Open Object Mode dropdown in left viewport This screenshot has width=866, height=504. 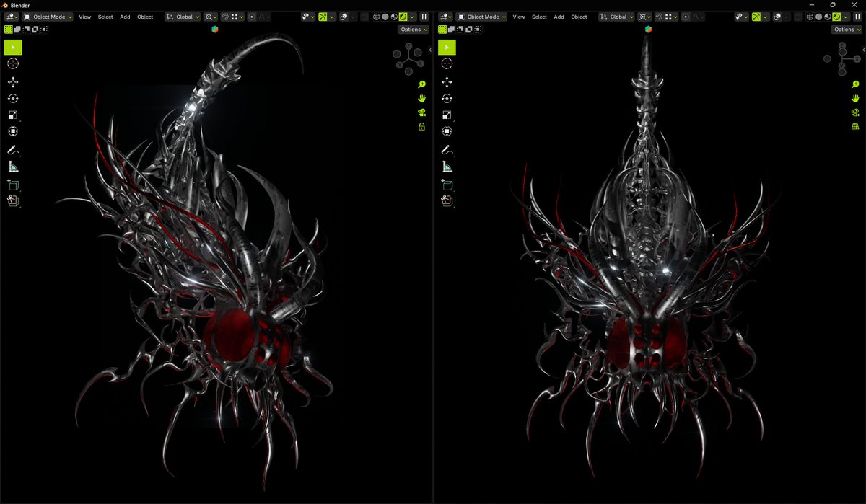[48, 17]
